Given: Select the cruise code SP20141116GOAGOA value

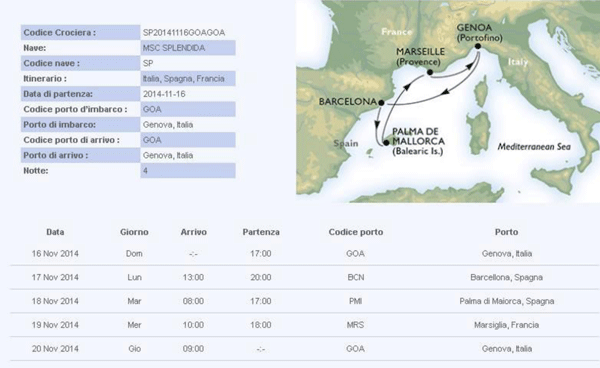Looking at the screenshot, I should point(184,33).
